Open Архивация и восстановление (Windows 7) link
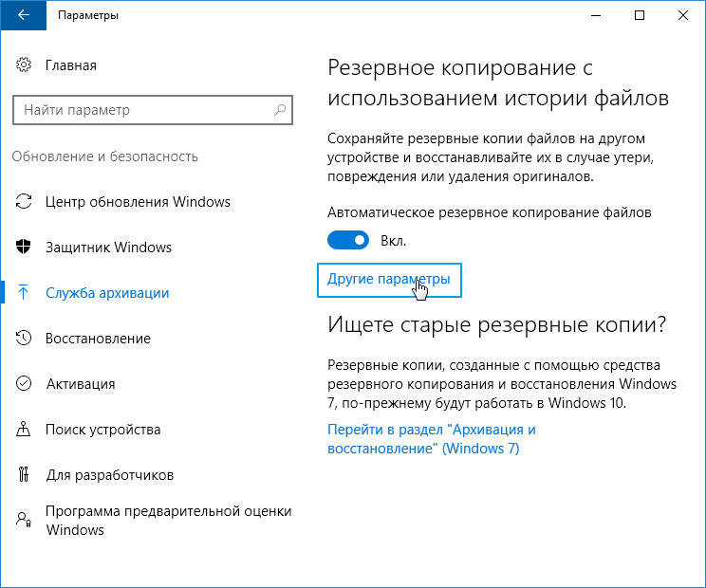The image size is (706, 588). [x=431, y=439]
